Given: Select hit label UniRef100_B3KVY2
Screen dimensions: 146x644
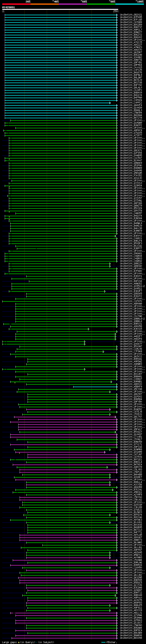Looking at the screenshot, I should tap(131, 236).
